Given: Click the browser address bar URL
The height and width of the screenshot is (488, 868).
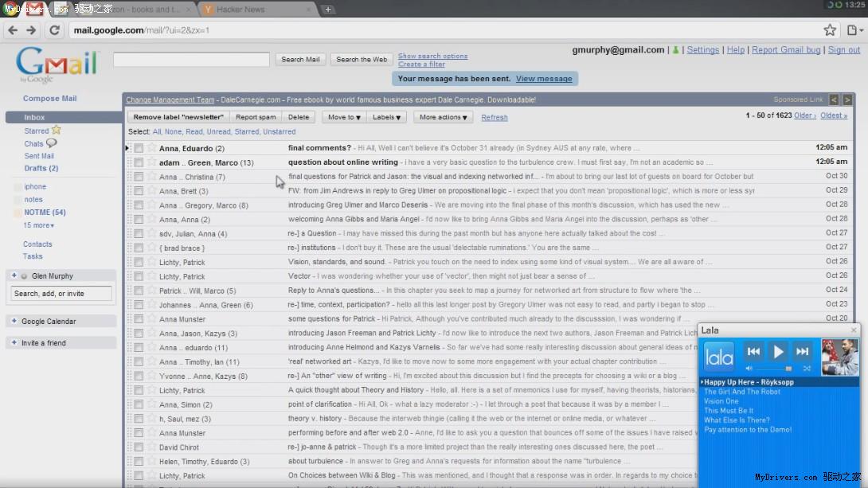Looking at the screenshot, I should [142, 30].
